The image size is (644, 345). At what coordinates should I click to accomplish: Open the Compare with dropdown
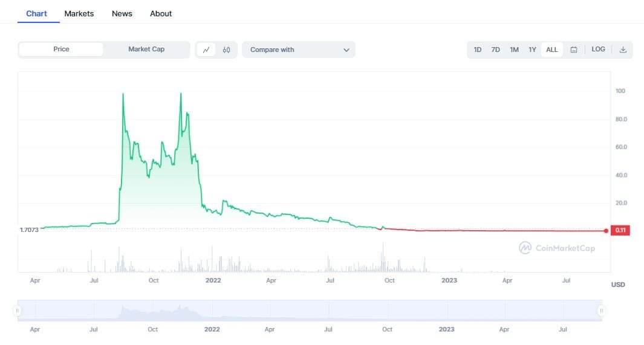tap(298, 50)
